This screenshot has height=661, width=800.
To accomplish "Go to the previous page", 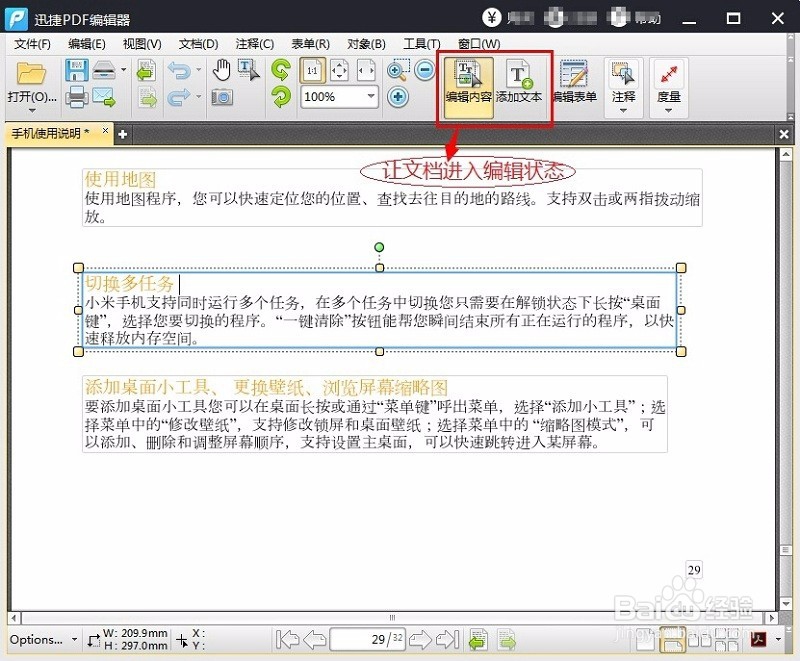I will tap(314, 639).
